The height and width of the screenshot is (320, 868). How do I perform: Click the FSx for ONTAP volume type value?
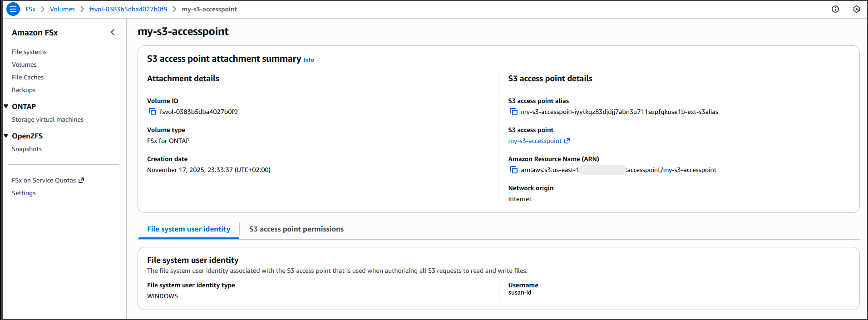pos(168,141)
